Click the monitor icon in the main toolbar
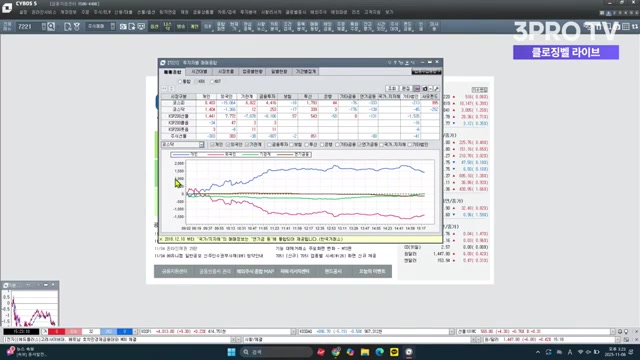 pos(141,27)
